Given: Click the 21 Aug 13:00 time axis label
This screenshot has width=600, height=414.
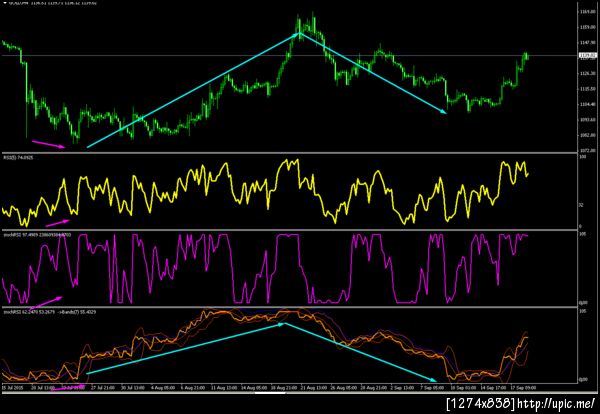Looking at the screenshot, I should point(313,388).
